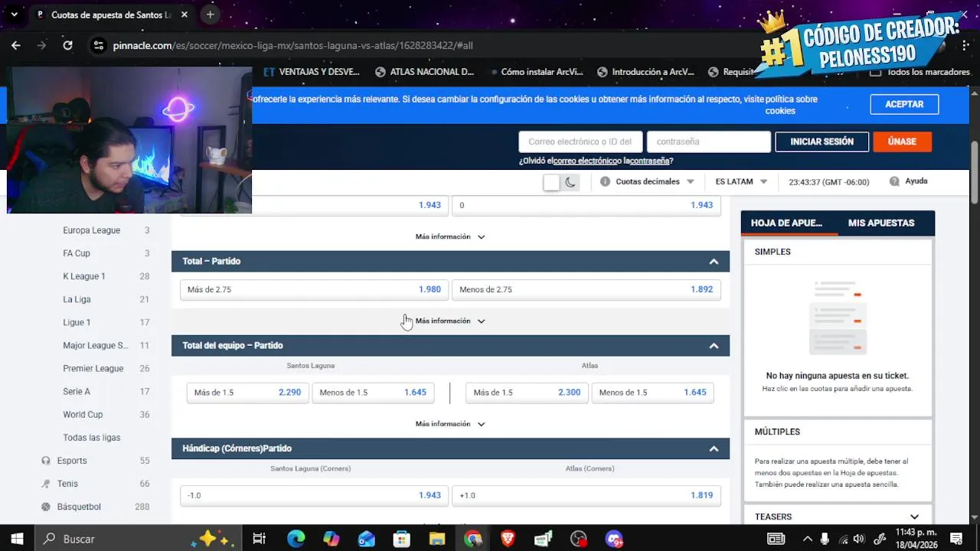Switch the site to dark mode
Image resolution: width=980 pixels, height=551 pixels.
(570, 182)
